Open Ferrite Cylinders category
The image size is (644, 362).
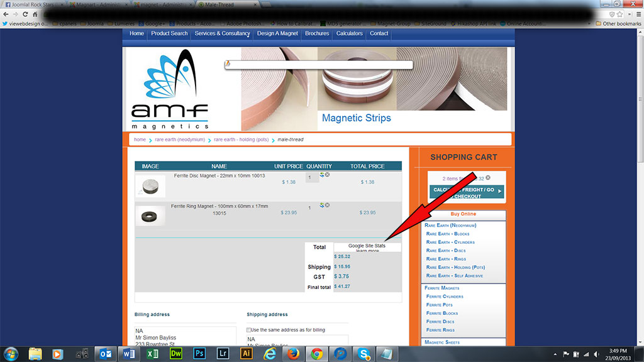pos(445,297)
